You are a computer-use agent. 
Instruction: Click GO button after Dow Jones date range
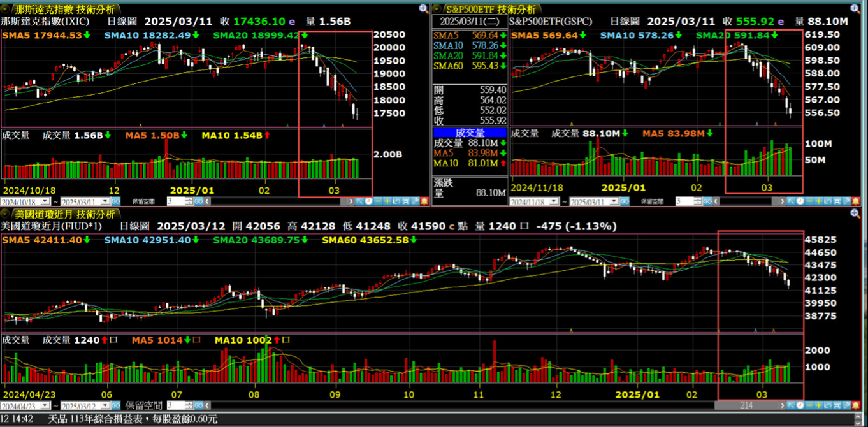(116, 405)
